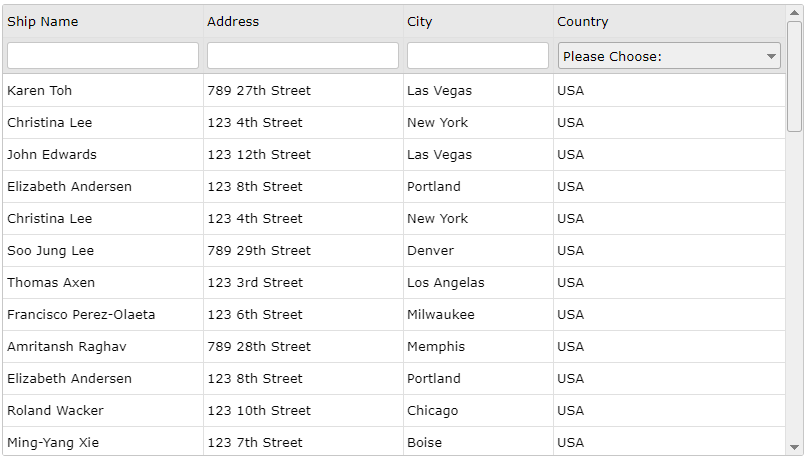Select the Karen Toh row
The width and height of the screenshot is (809, 461).
coord(394,91)
